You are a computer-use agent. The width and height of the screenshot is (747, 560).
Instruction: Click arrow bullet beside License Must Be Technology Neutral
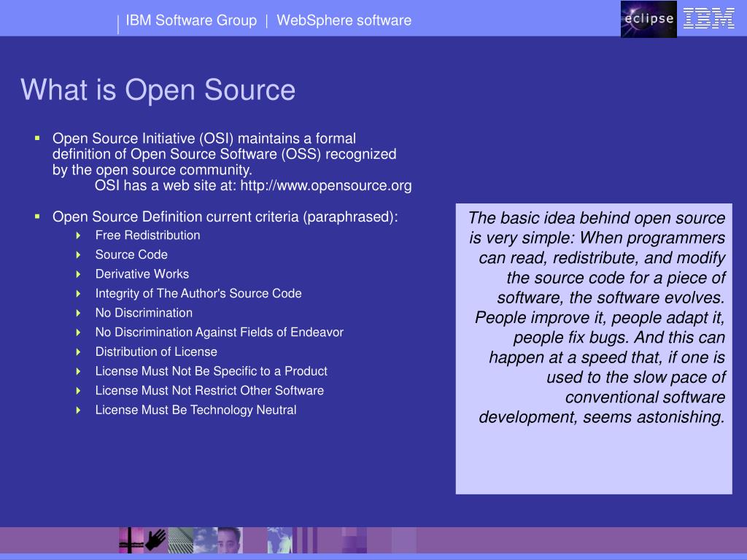pyautogui.click(x=79, y=410)
